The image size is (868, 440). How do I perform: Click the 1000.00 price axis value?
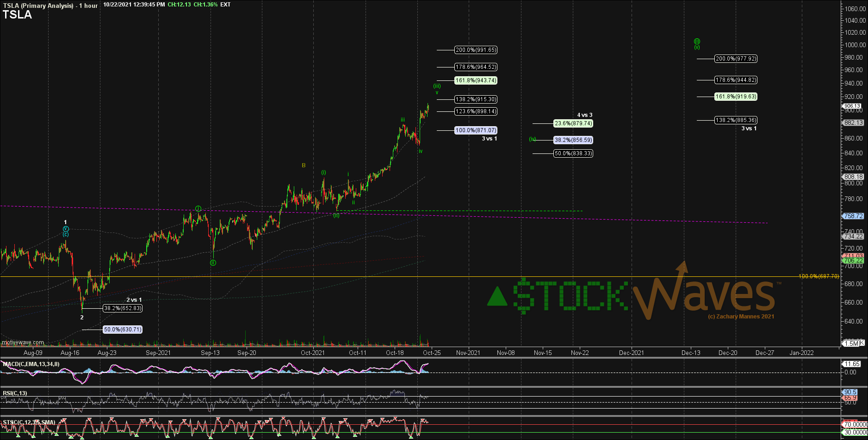(856, 45)
